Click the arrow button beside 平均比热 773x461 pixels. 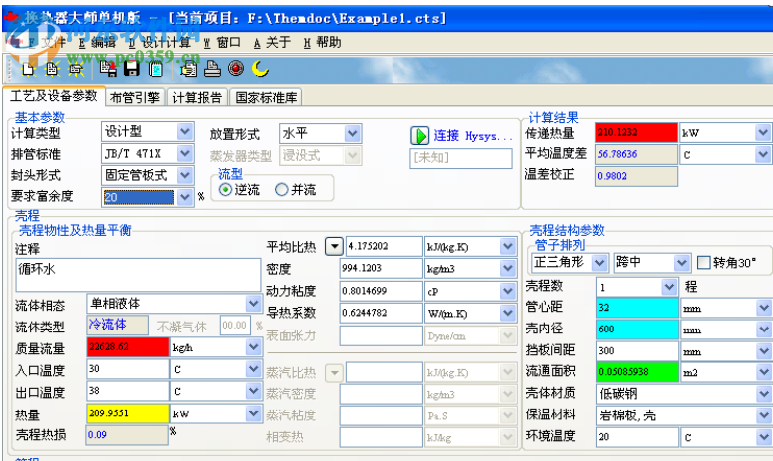coord(334,246)
